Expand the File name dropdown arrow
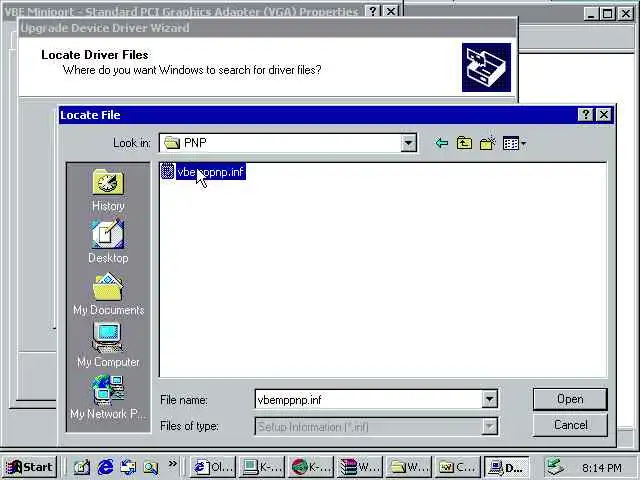The image size is (640, 480). (x=489, y=399)
